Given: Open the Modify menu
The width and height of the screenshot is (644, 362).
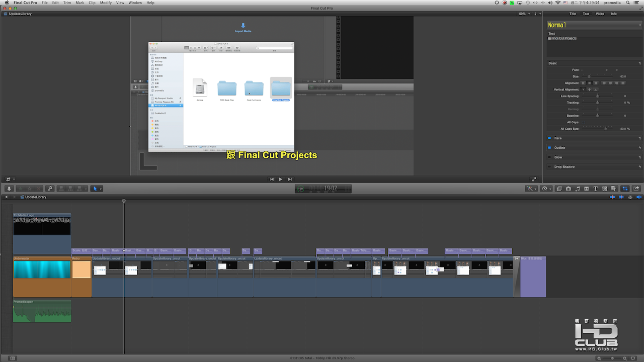Looking at the screenshot, I should (x=106, y=3).
